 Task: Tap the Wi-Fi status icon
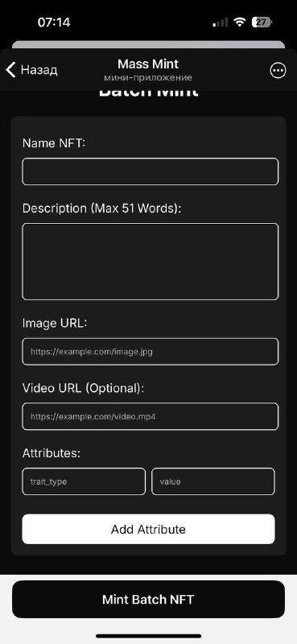pyautogui.click(x=240, y=23)
